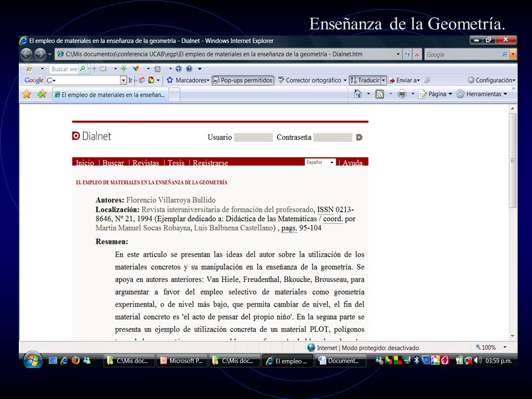Click the Buscar web search box

point(64,69)
